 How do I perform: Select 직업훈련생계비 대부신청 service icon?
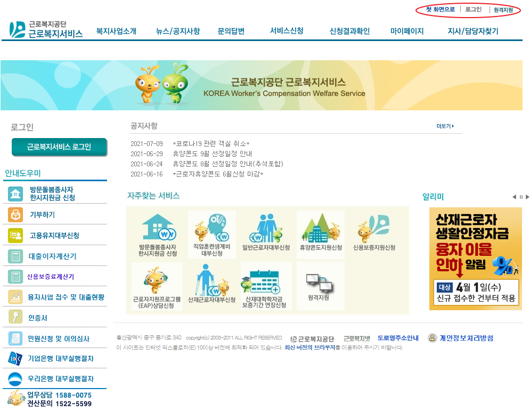pyautogui.click(x=212, y=235)
